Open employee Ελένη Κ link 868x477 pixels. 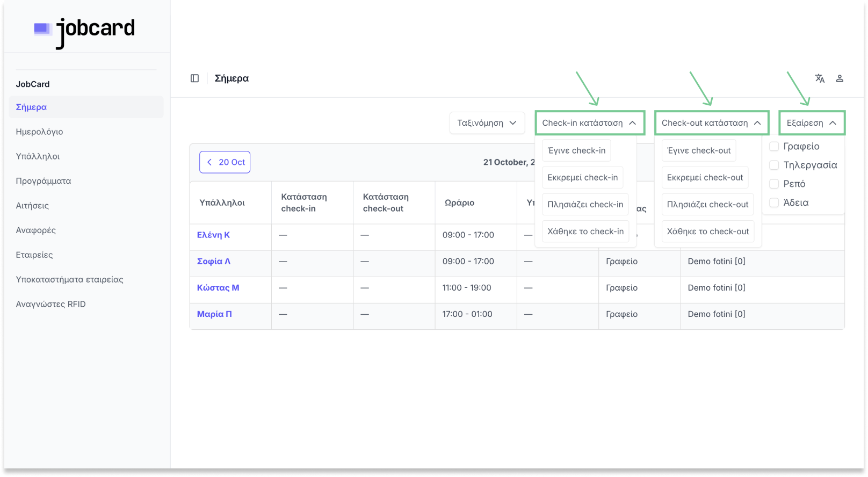(213, 235)
